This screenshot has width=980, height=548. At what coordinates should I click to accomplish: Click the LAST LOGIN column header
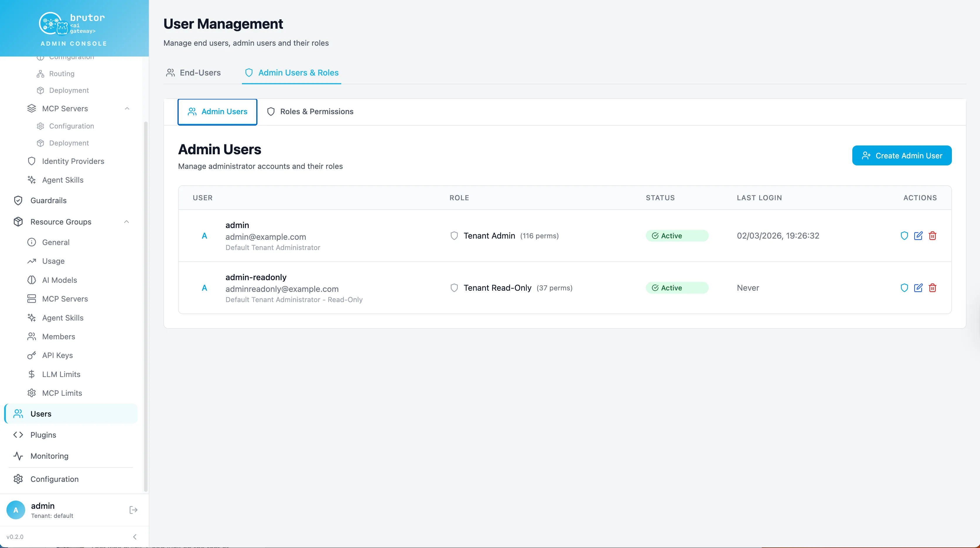tap(759, 198)
